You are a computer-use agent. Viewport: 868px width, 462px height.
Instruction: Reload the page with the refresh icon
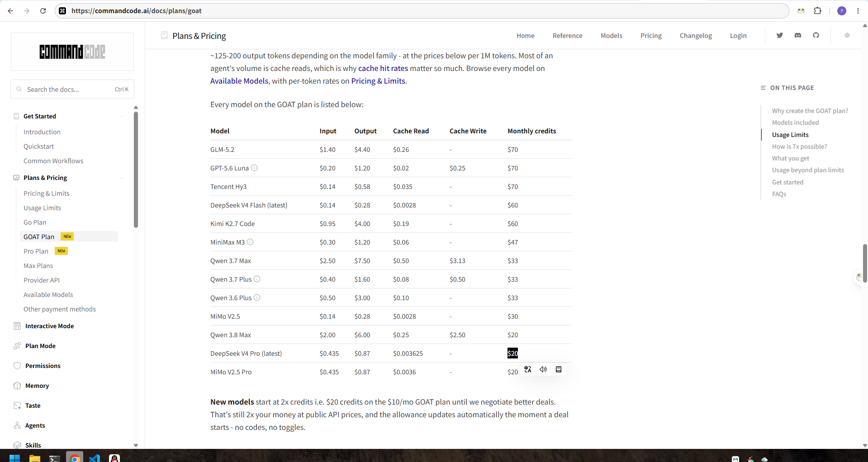tap(43, 11)
